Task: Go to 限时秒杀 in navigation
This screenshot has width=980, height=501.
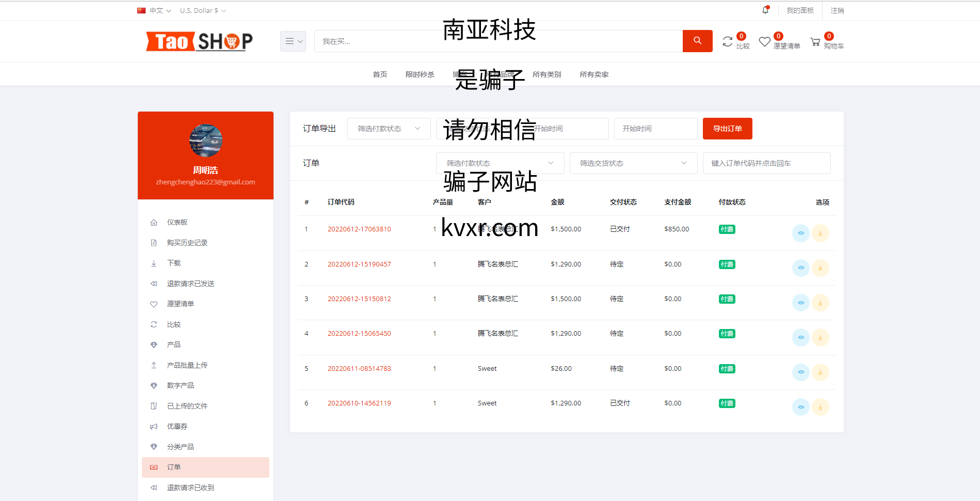Action: pos(420,74)
